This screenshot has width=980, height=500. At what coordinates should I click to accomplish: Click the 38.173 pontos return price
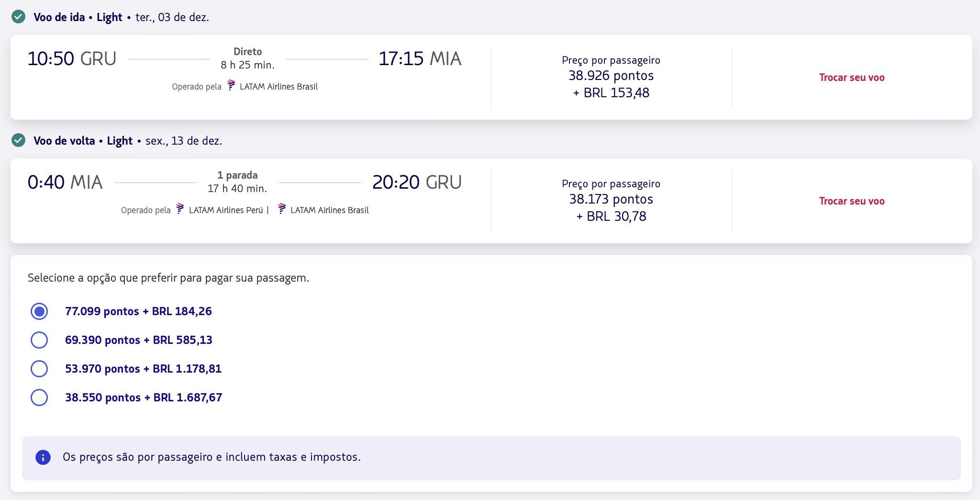point(611,199)
